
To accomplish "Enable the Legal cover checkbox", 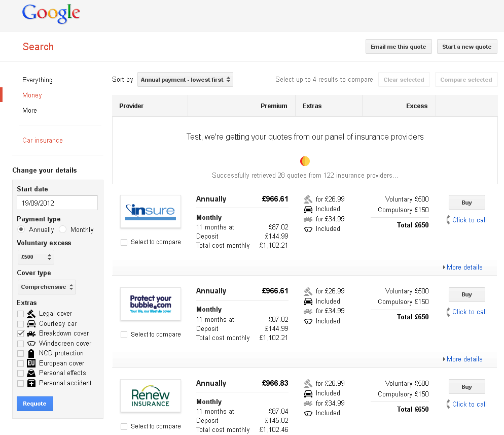I will (21, 314).
